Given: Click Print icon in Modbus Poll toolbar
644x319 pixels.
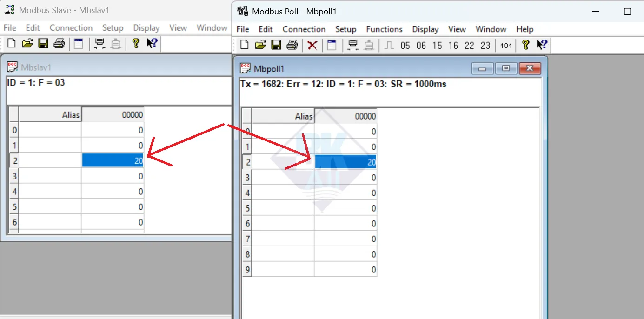Looking at the screenshot, I should (x=292, y=45).
